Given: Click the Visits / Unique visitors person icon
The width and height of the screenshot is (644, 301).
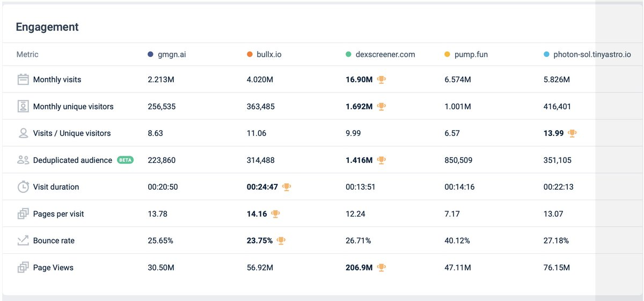Looking at the screenshot, I should coord(23,133).
